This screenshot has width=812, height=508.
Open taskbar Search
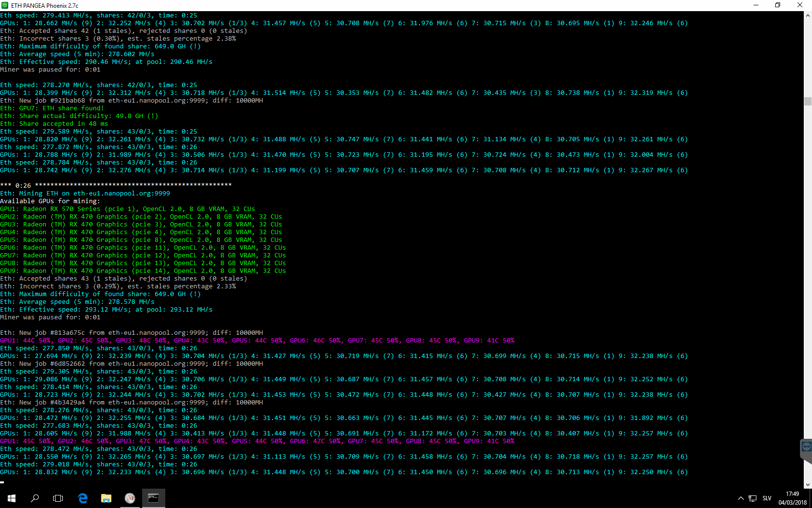[x=35, y=498]
